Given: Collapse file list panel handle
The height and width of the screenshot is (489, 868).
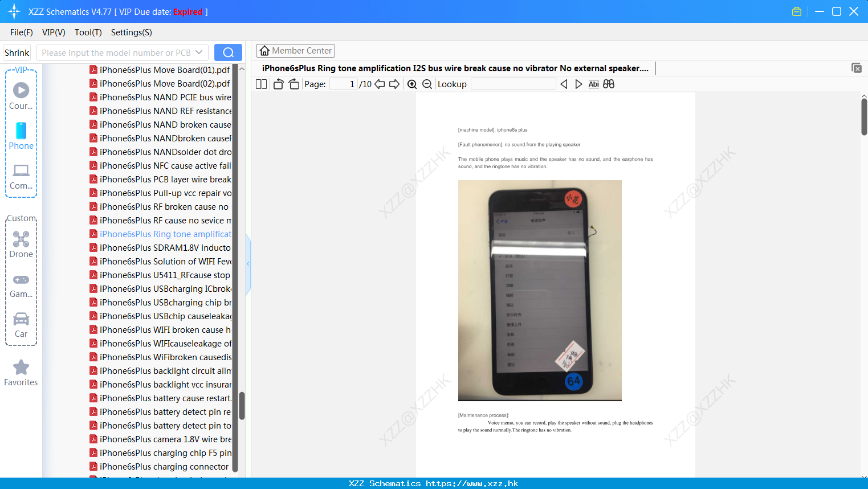Looking at the screenshot, I should [x=248, y=264].
